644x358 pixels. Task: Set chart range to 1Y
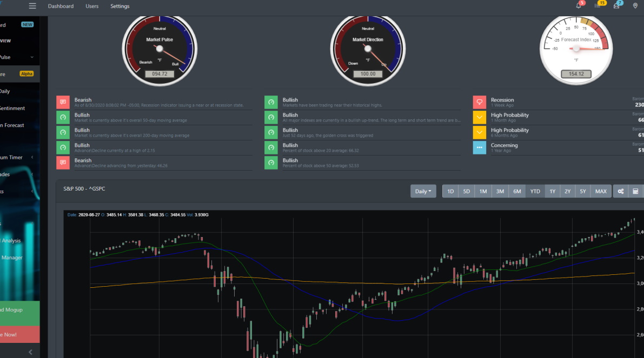click(553, 191)
